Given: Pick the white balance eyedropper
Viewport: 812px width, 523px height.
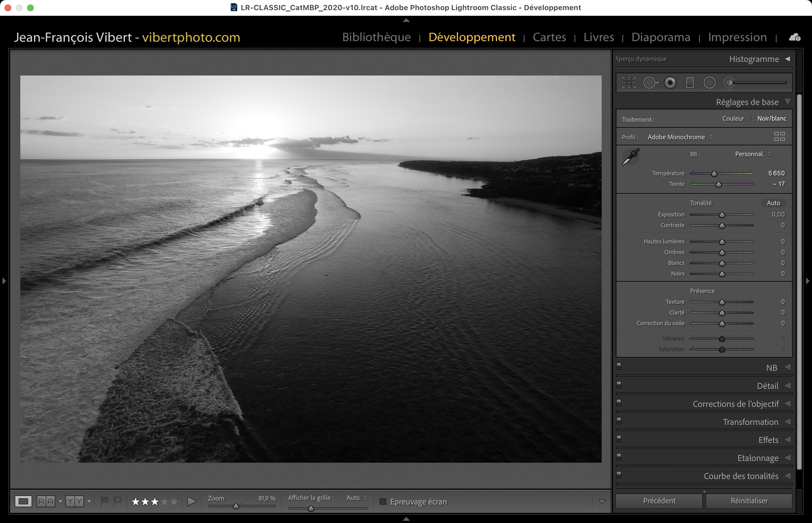Looking at the screenshot, I should click(x=631, y=157).
